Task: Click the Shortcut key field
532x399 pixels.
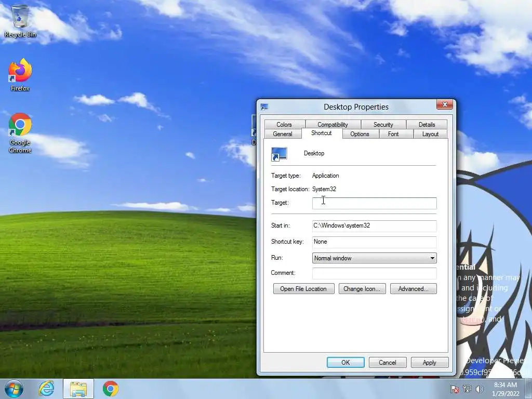Action: [374, 242]
